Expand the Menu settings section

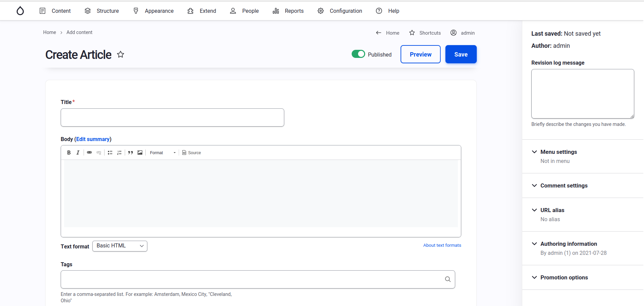click(x=558, y=152)
